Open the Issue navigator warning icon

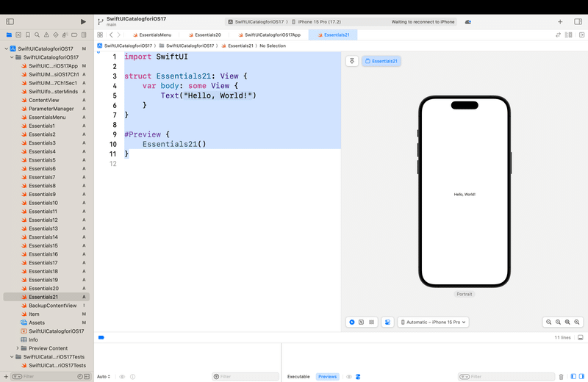(46, 35)
